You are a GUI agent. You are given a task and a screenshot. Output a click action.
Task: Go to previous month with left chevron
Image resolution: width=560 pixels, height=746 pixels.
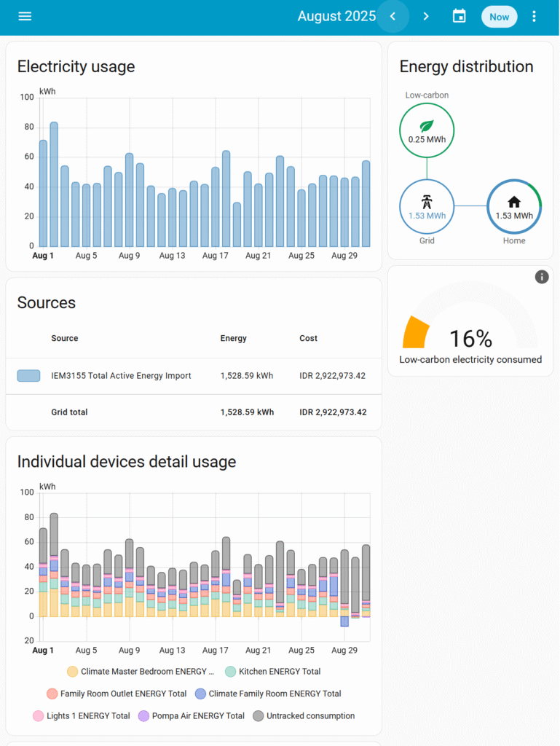(x=393, y=16)
